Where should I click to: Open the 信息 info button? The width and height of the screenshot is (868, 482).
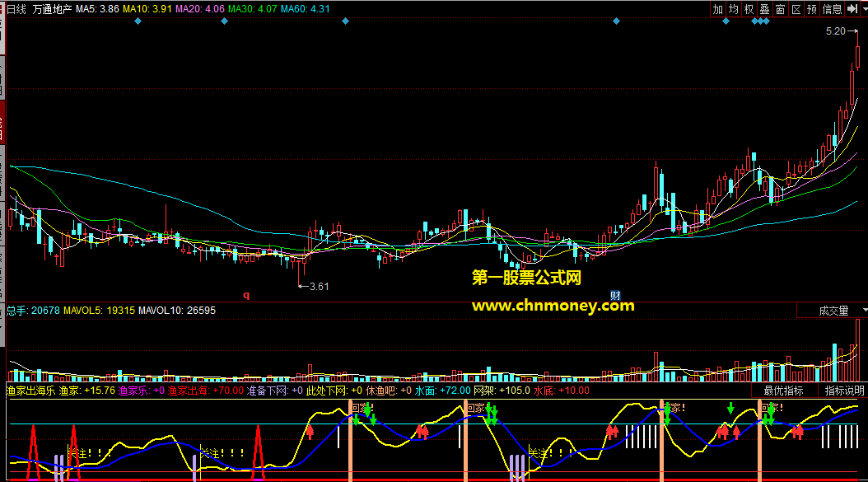(x=832, y=9)
